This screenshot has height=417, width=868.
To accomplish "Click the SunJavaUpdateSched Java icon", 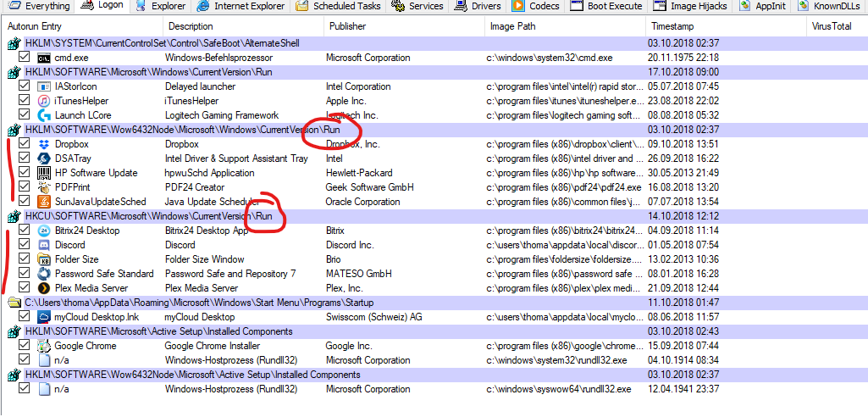I will coord(44,202).
